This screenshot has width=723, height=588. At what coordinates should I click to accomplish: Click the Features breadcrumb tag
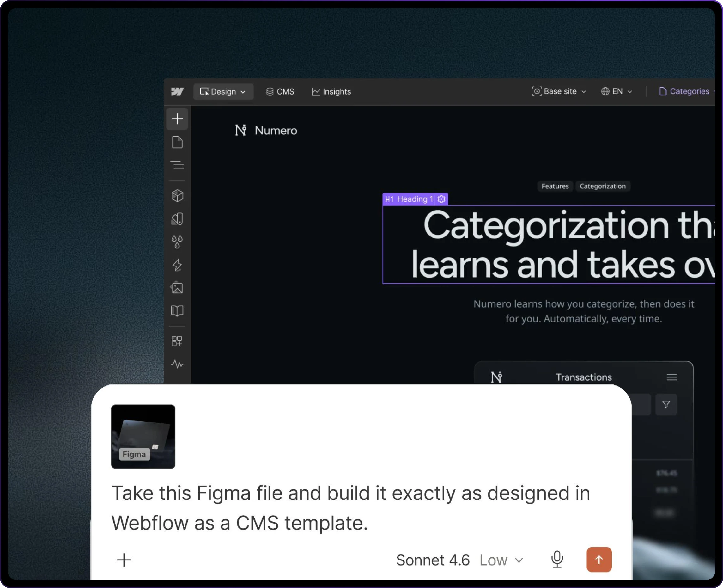[x=555, y=186]
